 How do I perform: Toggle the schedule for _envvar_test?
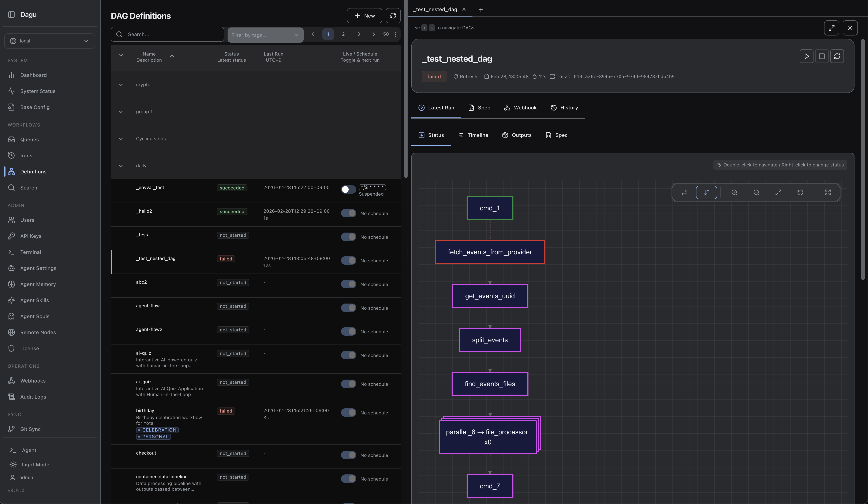(x=348, y=190)
